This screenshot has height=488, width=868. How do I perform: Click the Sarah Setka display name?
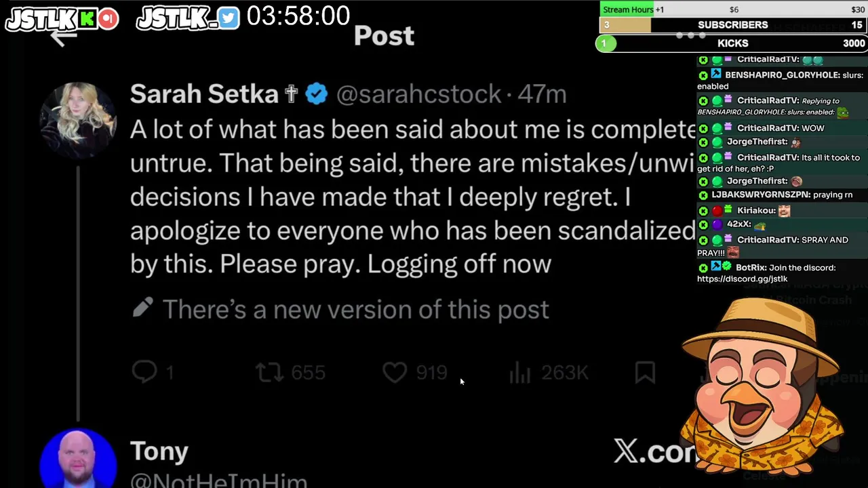pos(204,94)
